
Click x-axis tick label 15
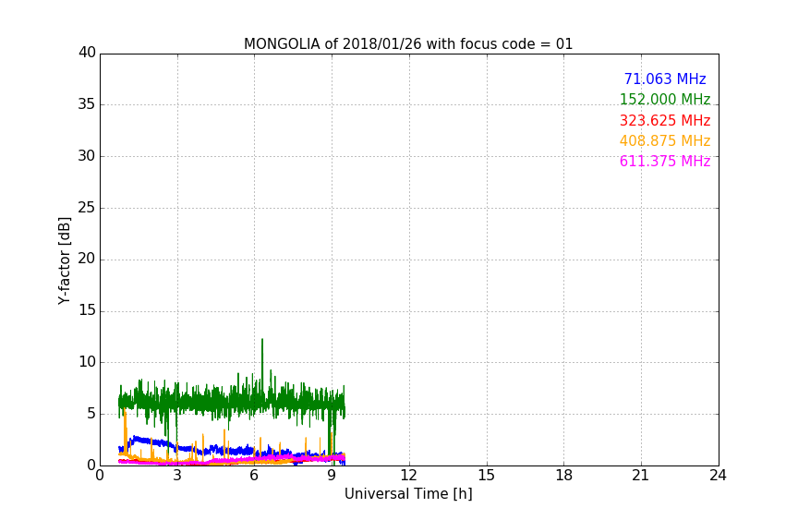click(x=486, y=476)
